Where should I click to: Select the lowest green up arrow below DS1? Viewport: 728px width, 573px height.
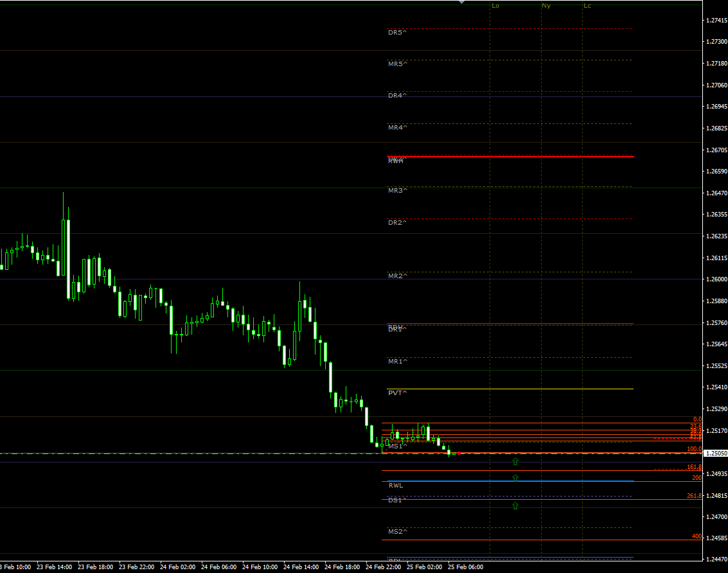pyautogui.click(x=515, y=506)
